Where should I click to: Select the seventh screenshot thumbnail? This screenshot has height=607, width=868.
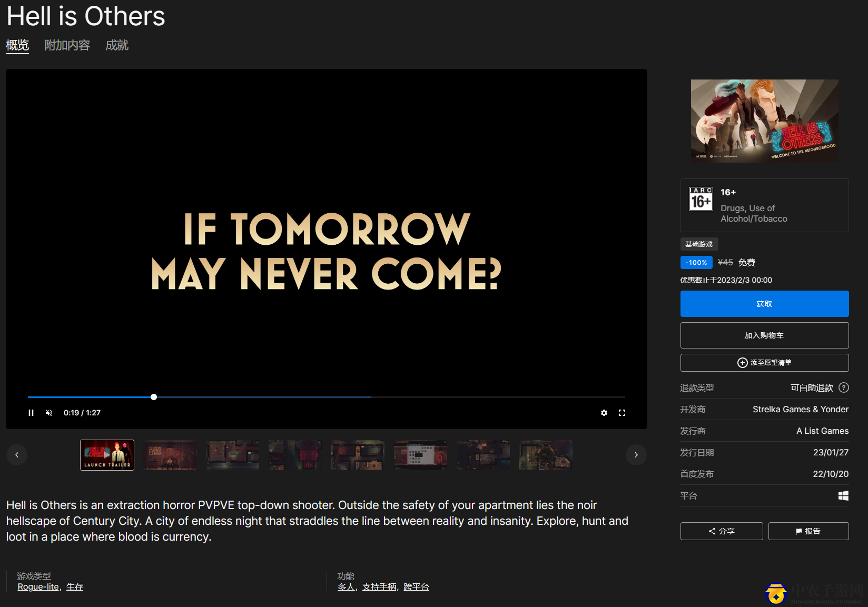click(483, 455)
